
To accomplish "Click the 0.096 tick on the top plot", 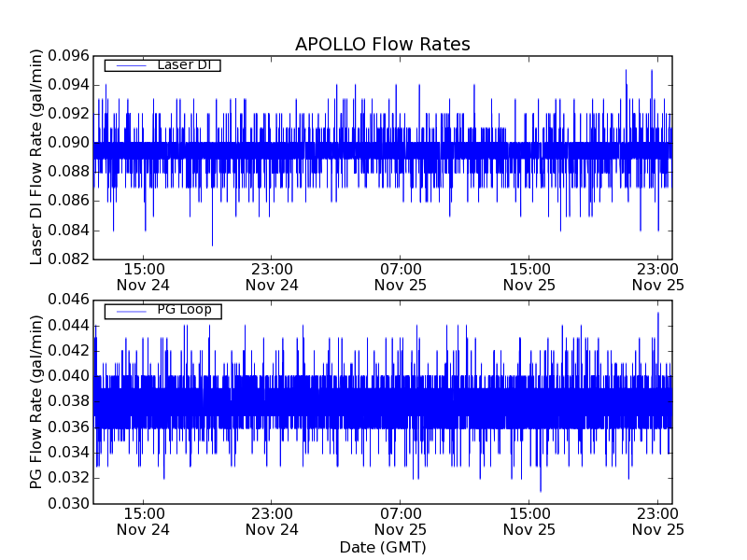I will click(66, 55).
